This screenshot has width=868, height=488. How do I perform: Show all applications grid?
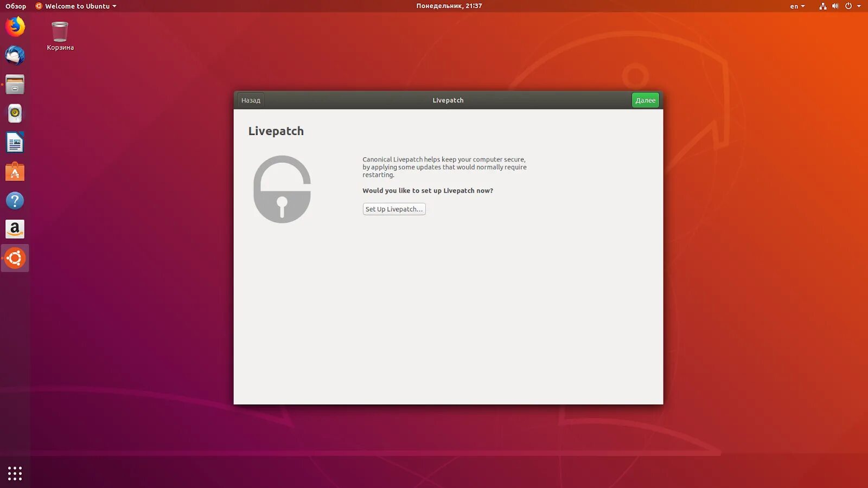pyautogui.click(x=15, y=473)
